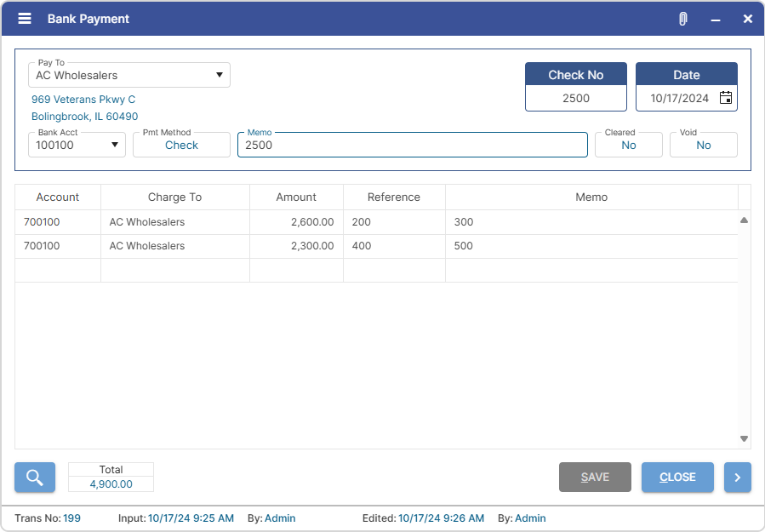
Task: Select the Check No 2500 input field
Action: point(575,98)
